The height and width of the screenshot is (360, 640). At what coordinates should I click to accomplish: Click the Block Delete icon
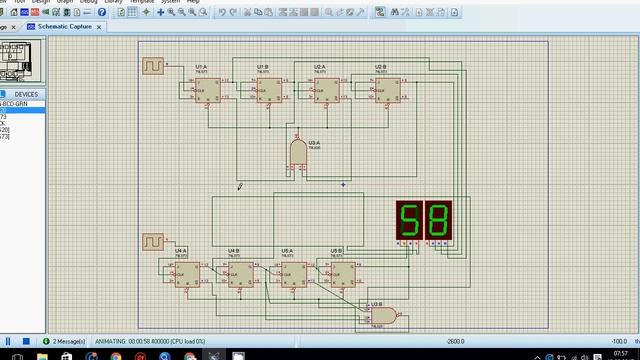pyautogui.click(x=314, y=12)
